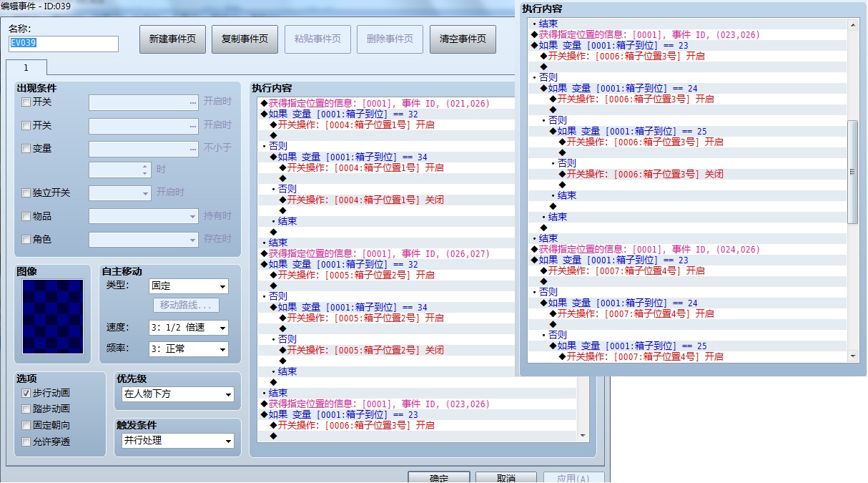868x483 pixels.
Task: Enable the 变量 condition checkbox
Action: [26, 148]
